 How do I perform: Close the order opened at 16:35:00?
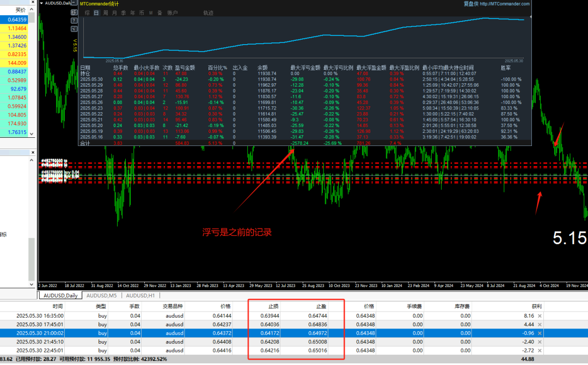pyautogui.click(x=540, y=316)
